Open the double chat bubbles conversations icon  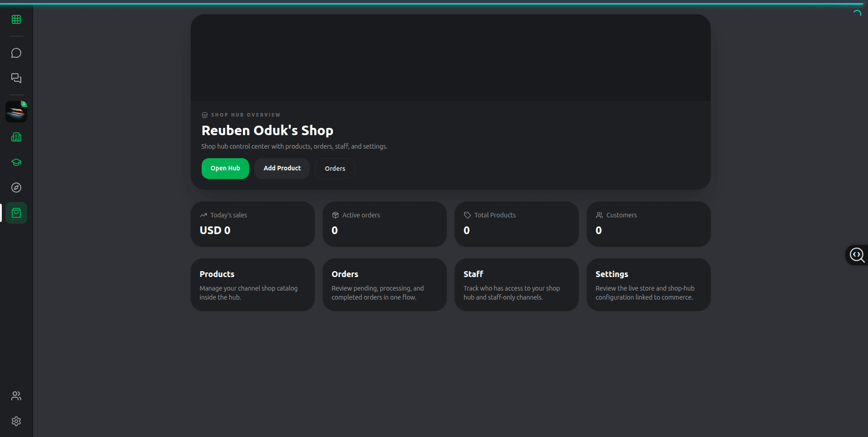pos(16,78)
